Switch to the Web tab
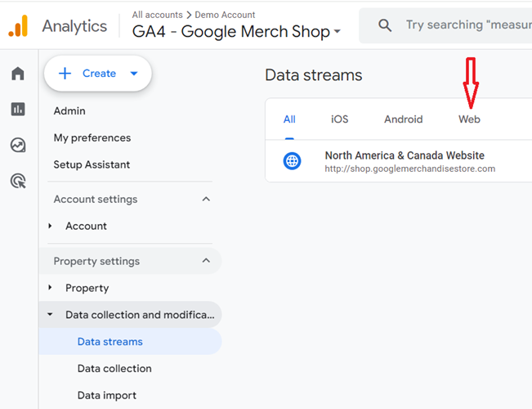 469,119
